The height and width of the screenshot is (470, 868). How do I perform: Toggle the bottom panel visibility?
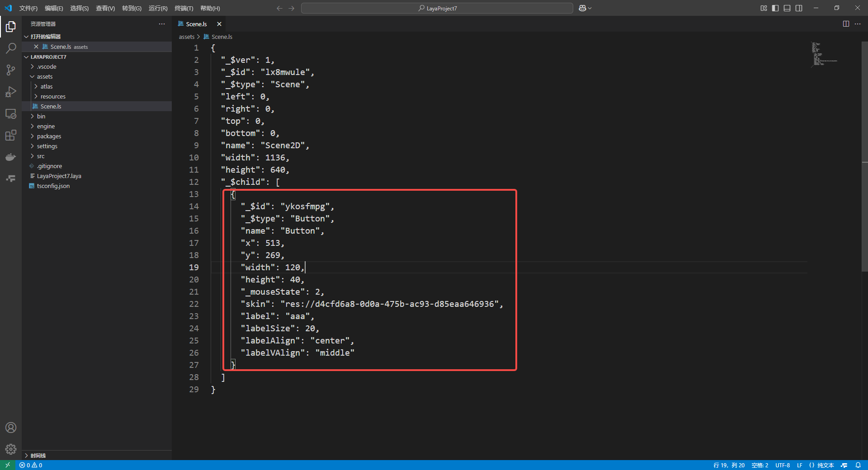[787, 8]
